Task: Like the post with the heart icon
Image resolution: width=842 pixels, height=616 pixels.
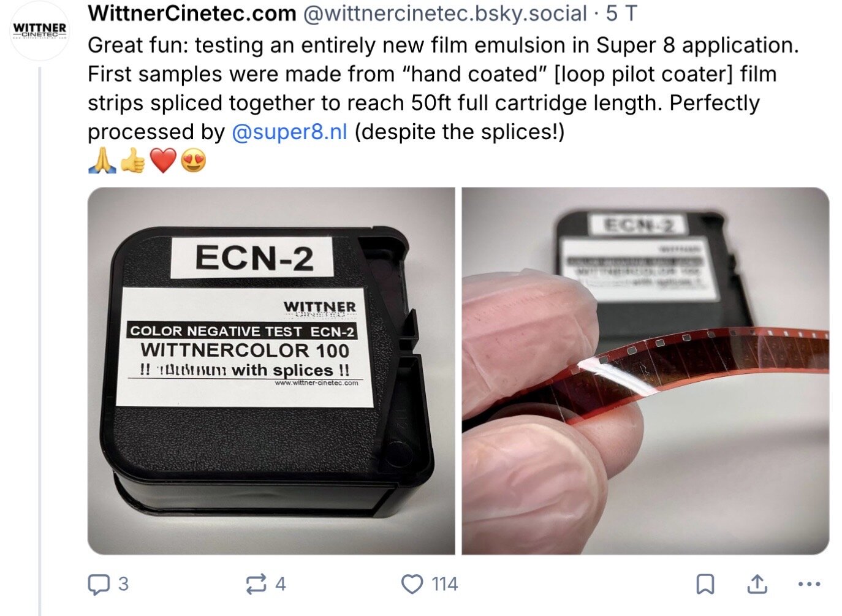Action: pyautogui.click(x=412, y=584)
